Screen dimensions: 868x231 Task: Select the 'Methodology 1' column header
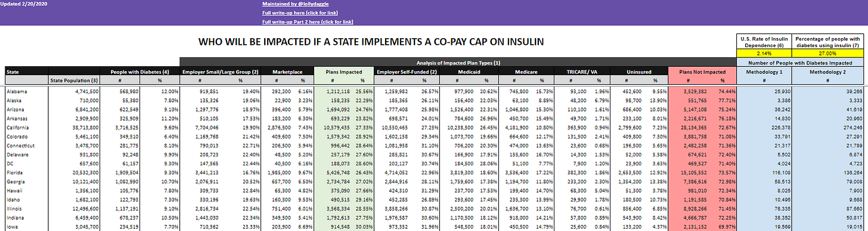(764, 72)
